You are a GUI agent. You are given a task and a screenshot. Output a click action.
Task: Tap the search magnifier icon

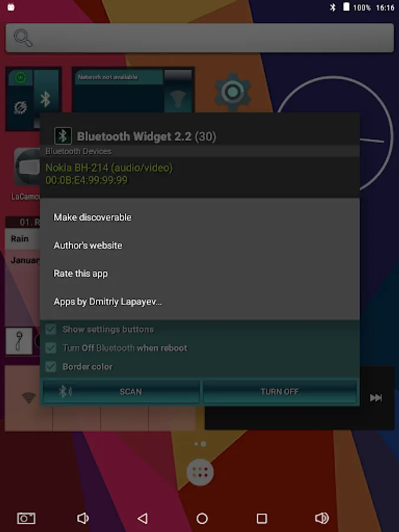[23, 38]
